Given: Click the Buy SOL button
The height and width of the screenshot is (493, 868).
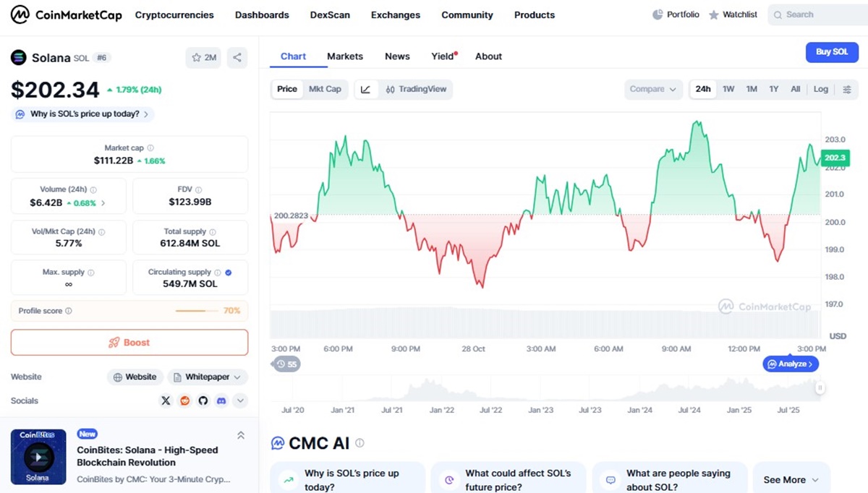Looking at the screenshot, I should pos(832,52).
